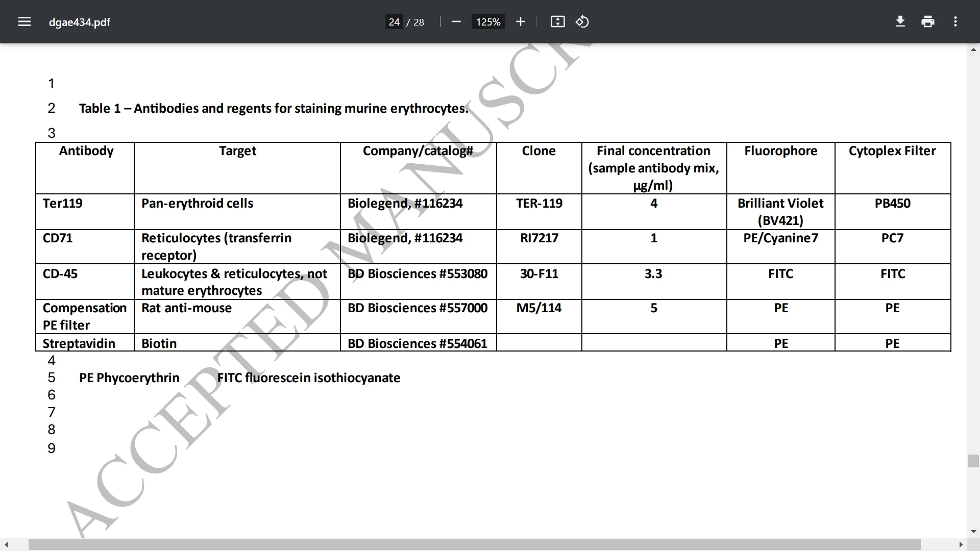
Task: Click the Table 1 caption text
Action: click(x=274, y=108)
